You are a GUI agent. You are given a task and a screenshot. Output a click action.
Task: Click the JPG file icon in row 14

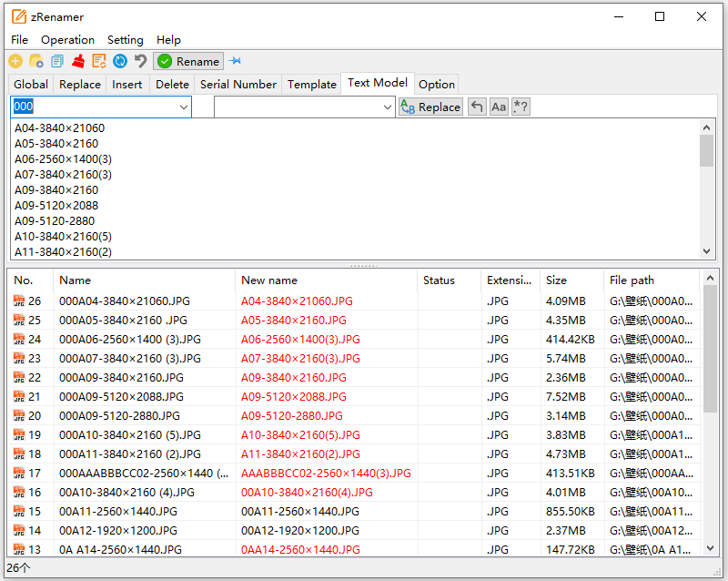tap(19, 530)
